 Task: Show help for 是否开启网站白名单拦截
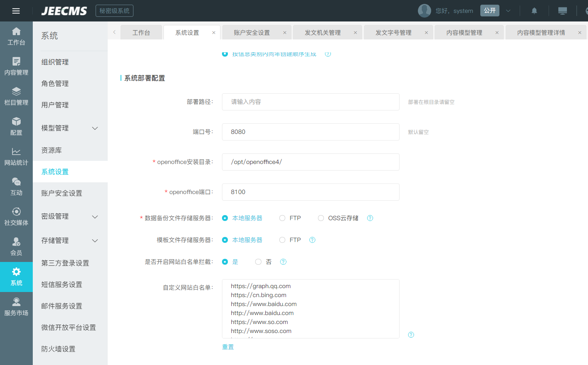click(x=283, y=262)
